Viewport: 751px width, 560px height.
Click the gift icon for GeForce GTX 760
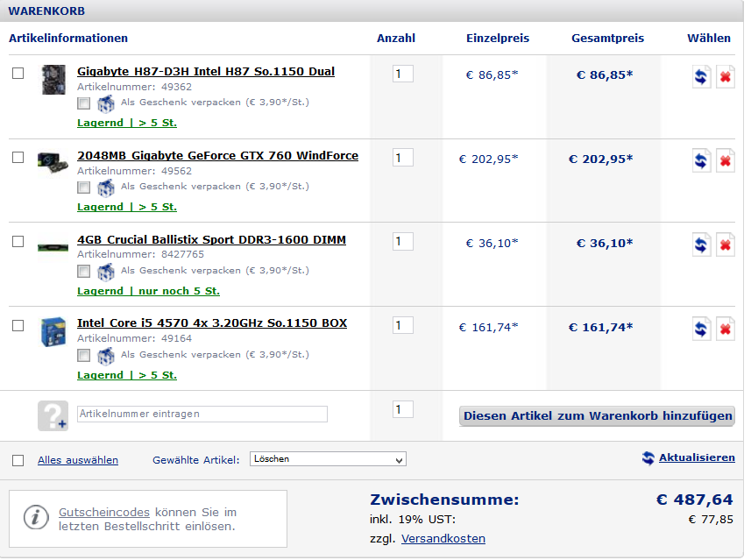(x=106, y=188)
